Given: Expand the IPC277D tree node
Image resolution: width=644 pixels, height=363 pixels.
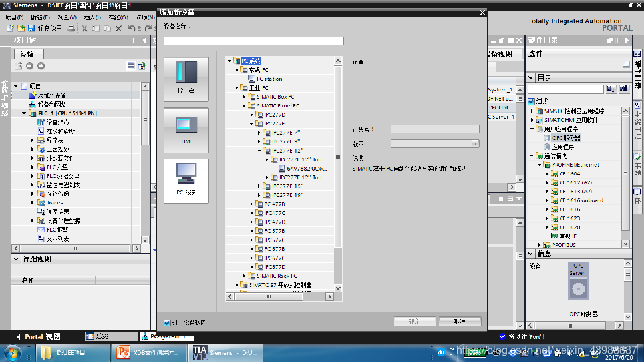Looking at the screenshot, I should pyautogui.click(x=251, y=115).
